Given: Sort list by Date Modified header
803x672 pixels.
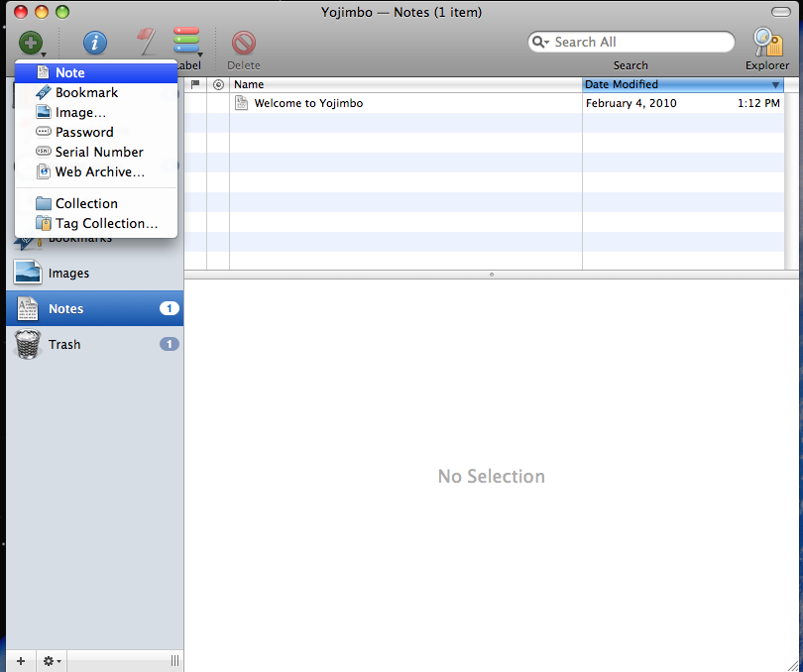Looking at the screenshot, I should (683, 84).
